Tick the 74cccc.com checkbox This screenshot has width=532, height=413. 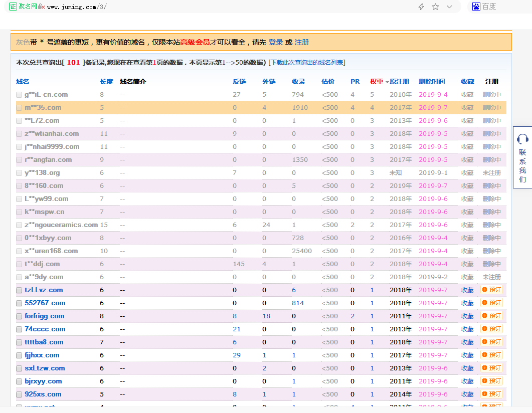[20, 329]
